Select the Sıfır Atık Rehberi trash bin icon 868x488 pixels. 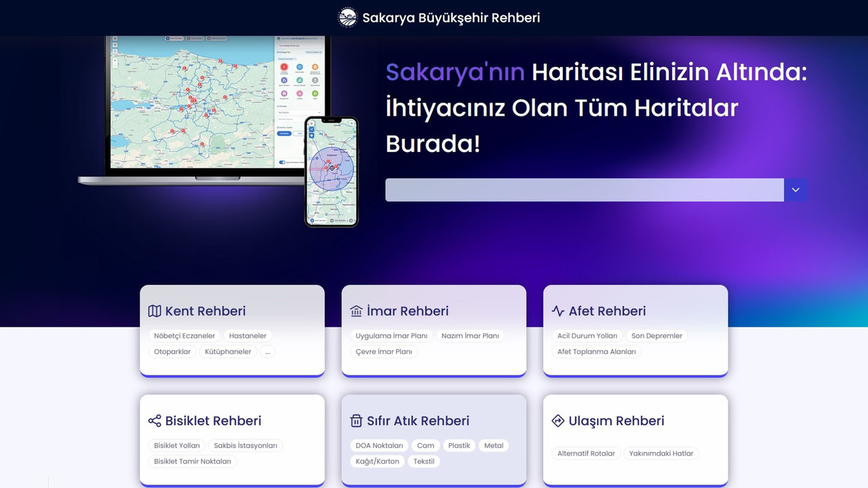356,420
